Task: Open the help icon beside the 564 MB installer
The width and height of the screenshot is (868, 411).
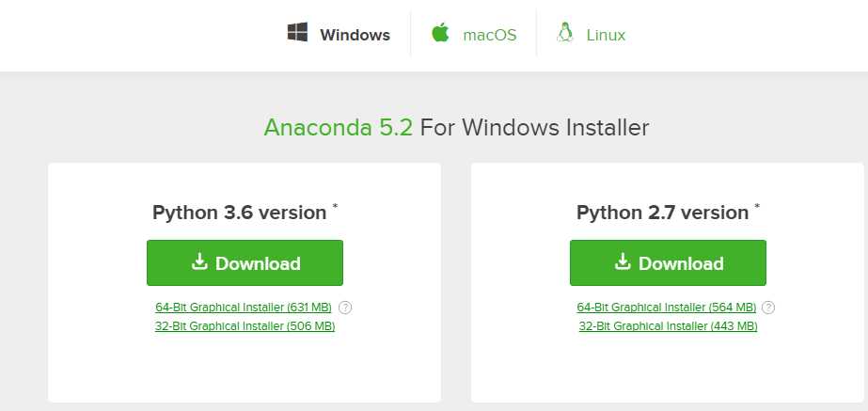Action: 768,308
